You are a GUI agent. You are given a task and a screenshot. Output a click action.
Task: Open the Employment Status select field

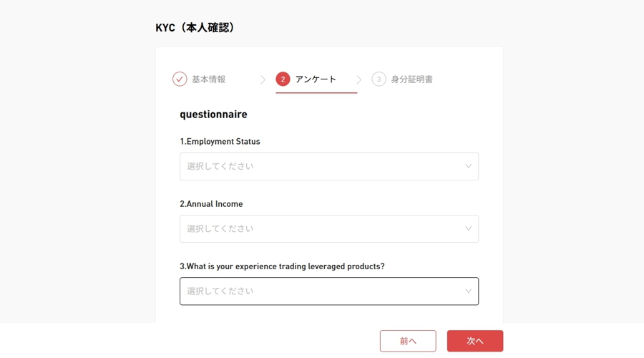tap(329, 166)
